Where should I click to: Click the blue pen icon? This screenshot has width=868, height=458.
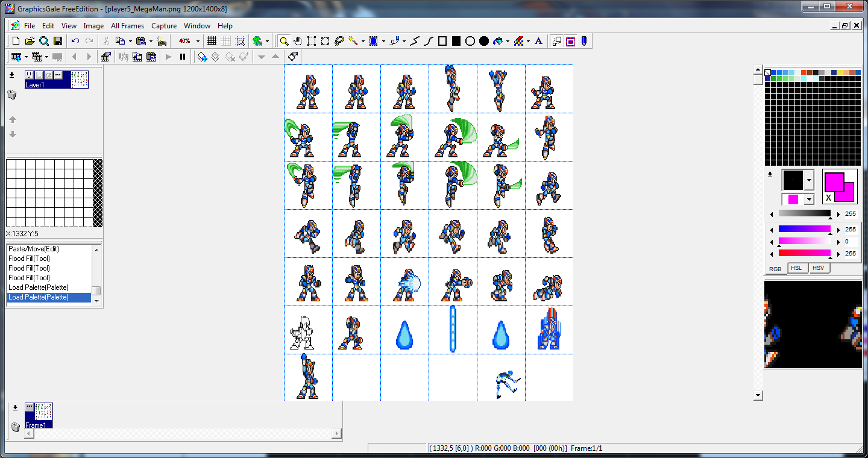pos(584,41)
